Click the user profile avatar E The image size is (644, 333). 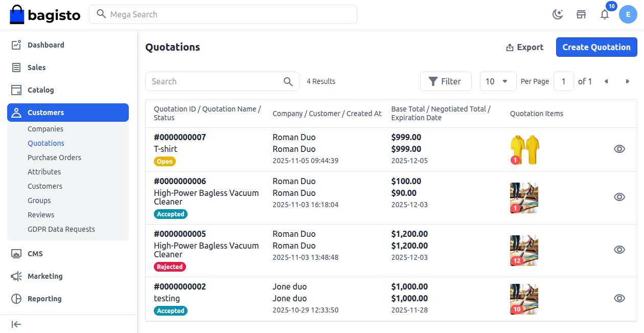point(628,14)
